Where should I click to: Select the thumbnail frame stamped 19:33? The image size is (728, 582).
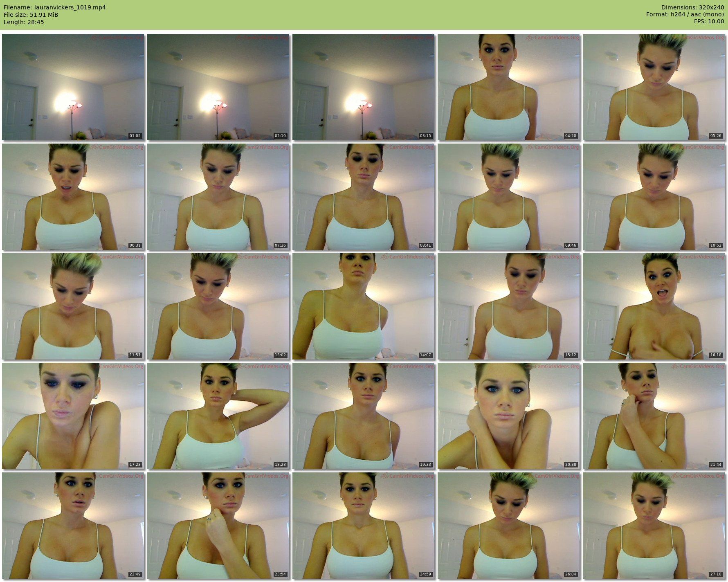364,416
